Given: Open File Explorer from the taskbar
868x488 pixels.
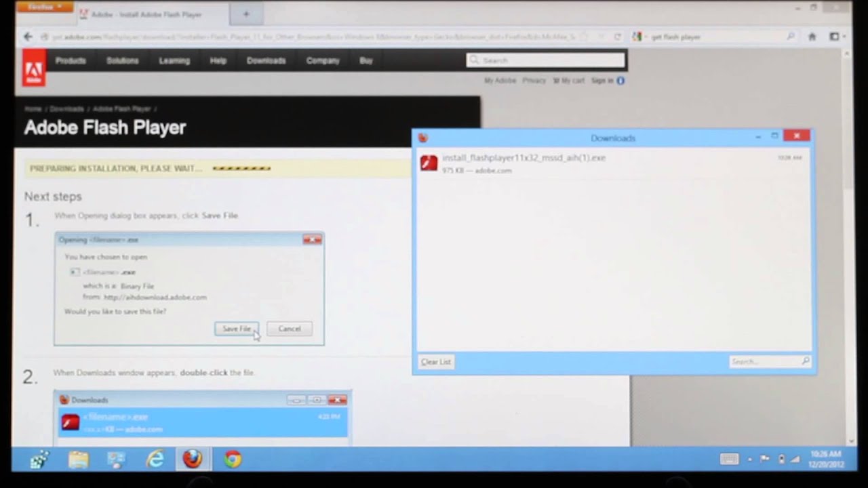Looking at the screenshot, I should (x=78, y=460).
